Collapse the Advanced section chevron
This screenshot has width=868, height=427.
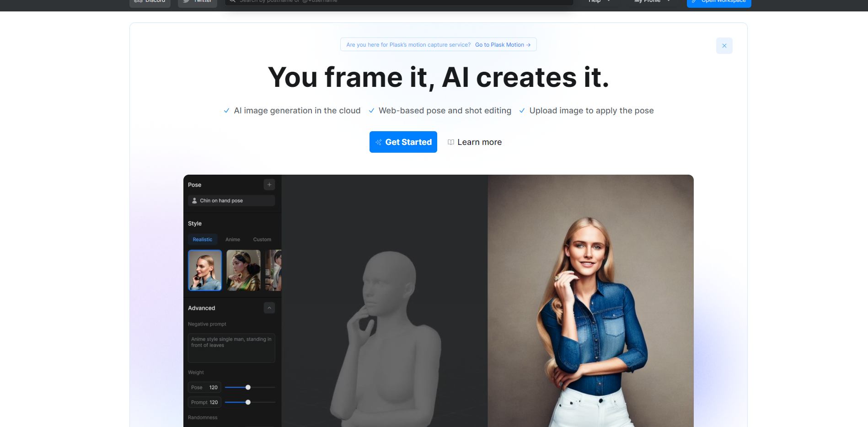click(269, 308)
